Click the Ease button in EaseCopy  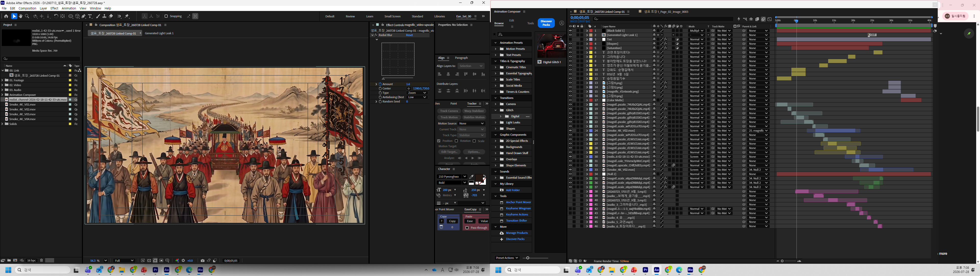(470, 221)
